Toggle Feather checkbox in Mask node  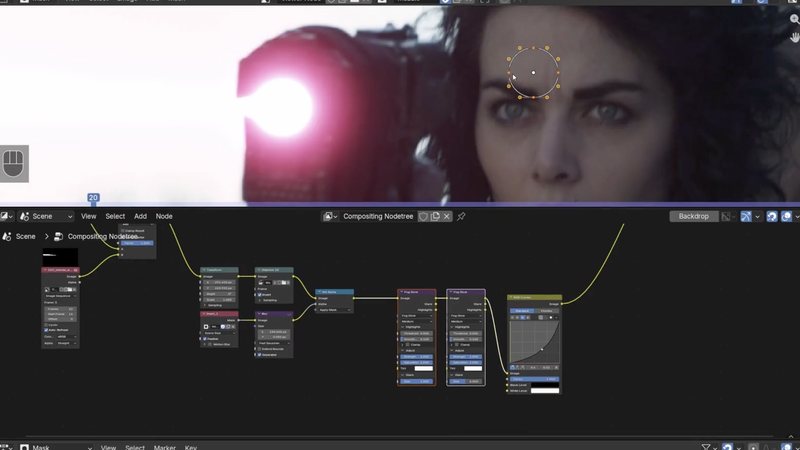pyautogui.click(x=205, y=339)
